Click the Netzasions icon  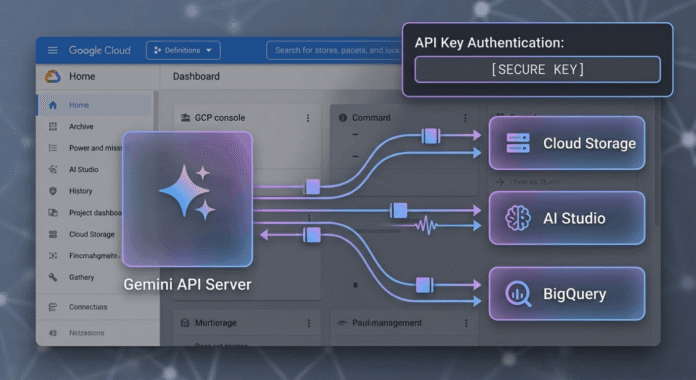point(53,332)
